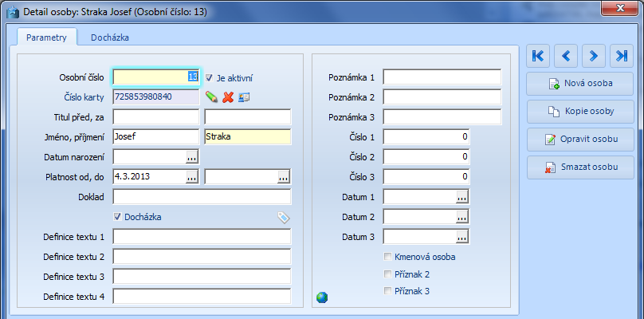Toggle the Příznak 2 checkbox
644x319 pixels.
pos(387,274)
